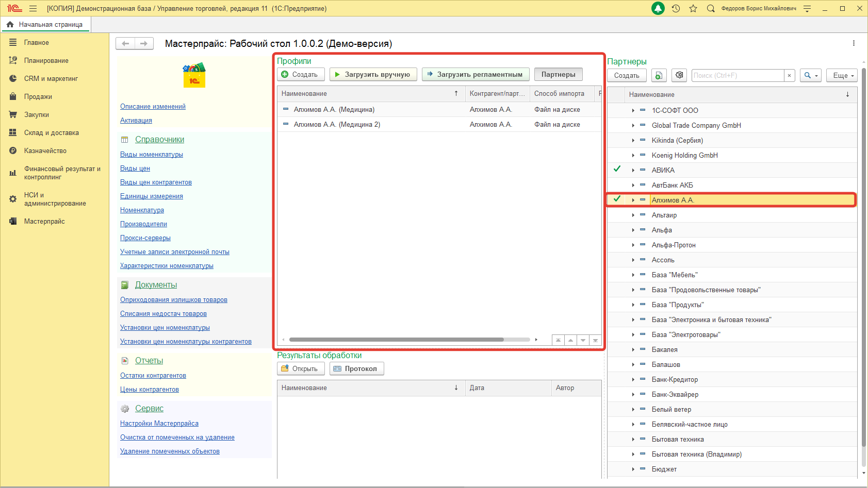Click the favorites star icon
The height and width of the screenshot is (488, 868).
coord(693,8)
